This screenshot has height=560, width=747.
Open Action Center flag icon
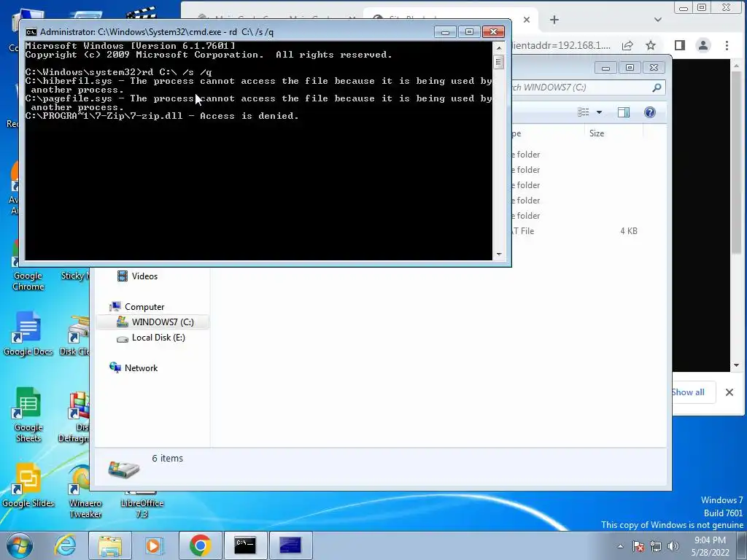click(x=638, y=546)
